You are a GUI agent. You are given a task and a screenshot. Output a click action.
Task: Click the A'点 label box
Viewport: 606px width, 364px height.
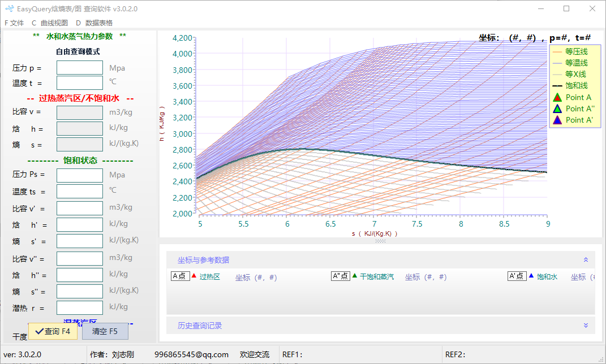point(517,276)
